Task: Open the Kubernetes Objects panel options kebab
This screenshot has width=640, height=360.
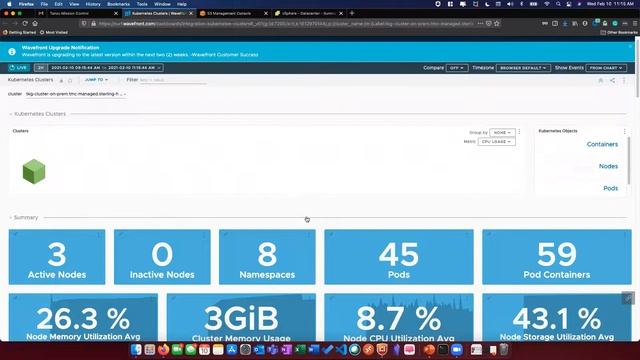Action: pos(624,131)
